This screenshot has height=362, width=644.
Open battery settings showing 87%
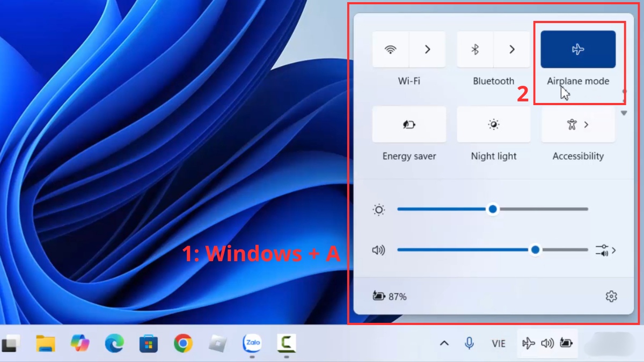(390, 296)
